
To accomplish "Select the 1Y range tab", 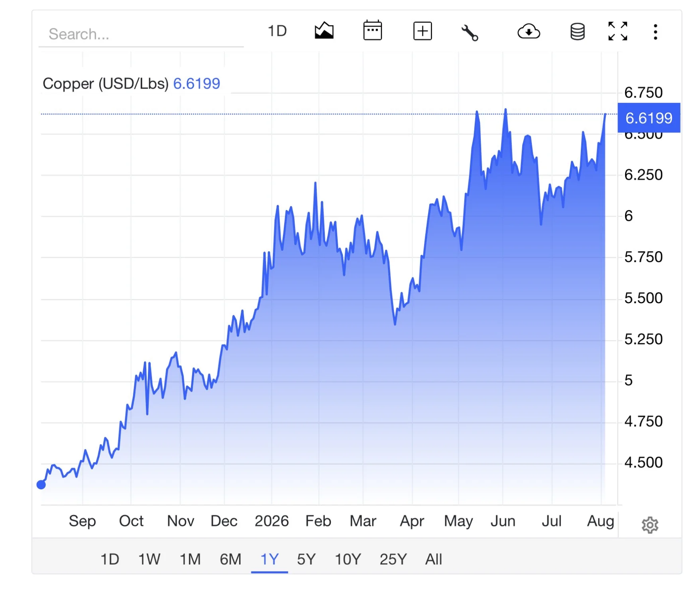I will tap(269, 559).
